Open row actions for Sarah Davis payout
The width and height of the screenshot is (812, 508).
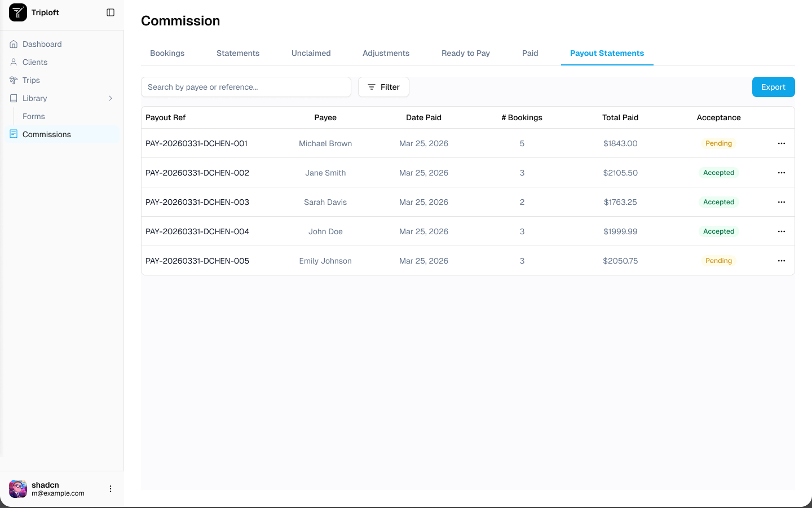coord(782,202)
